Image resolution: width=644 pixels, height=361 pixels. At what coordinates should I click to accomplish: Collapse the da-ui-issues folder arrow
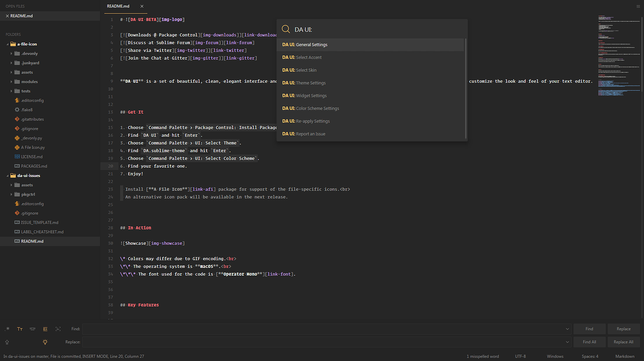[7, 175]
